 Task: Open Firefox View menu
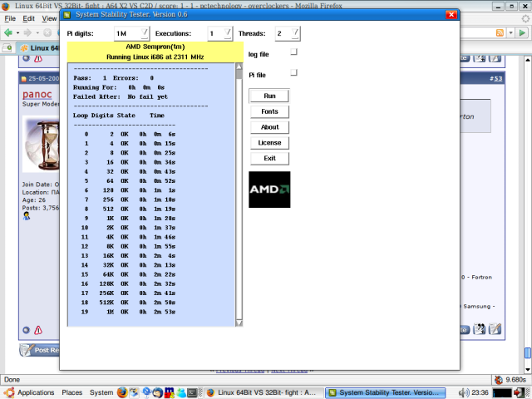tap(49, 18)
